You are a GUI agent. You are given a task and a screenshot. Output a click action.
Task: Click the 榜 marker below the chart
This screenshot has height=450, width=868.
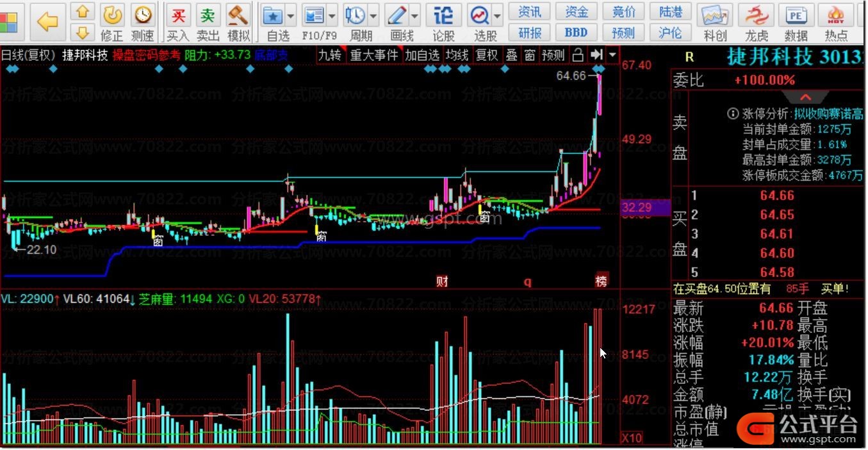[601, 281]
